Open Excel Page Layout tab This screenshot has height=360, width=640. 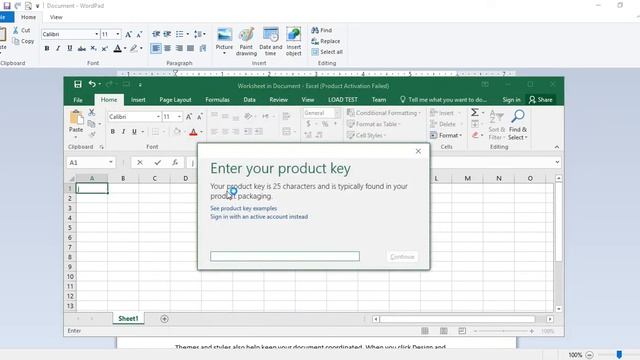(175, 100)
